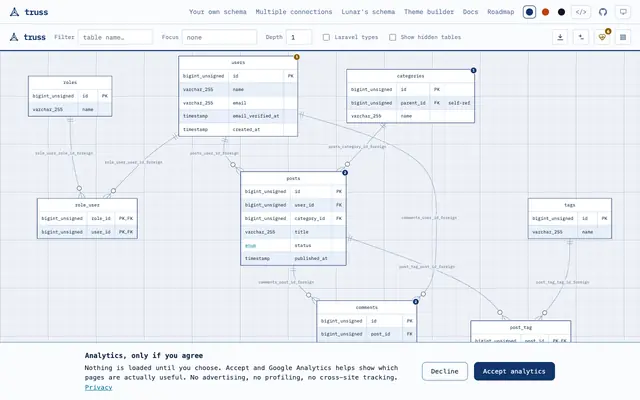Screen dimensions: 640x400
Task: Open the Roadmap page
Action: tap(500, 12)
